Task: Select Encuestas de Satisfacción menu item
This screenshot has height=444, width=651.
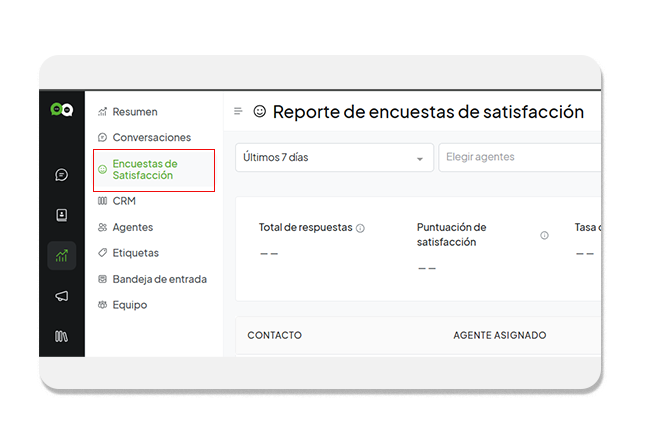Action: (154, 170)
